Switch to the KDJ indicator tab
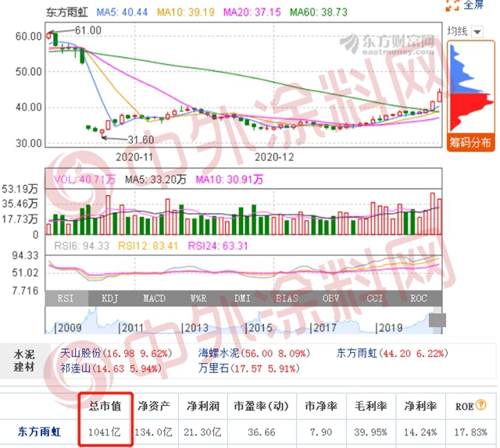 click(109, 299)
